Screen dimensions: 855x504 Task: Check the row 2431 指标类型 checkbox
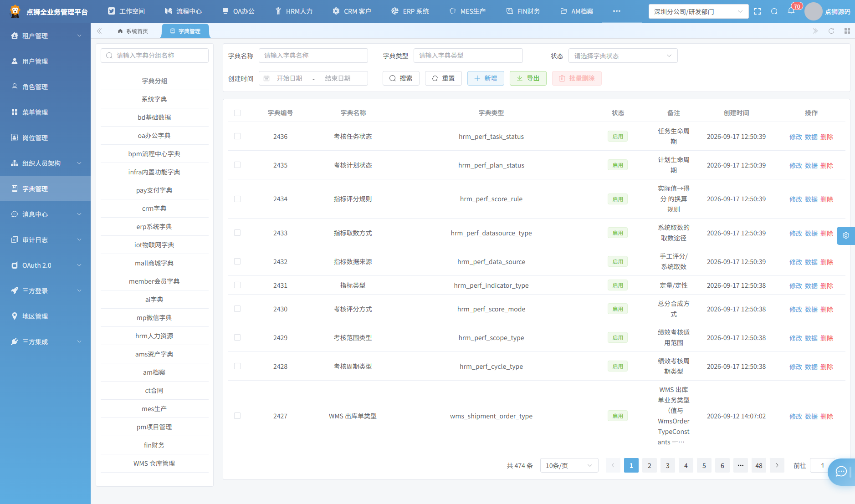[237, 285]
